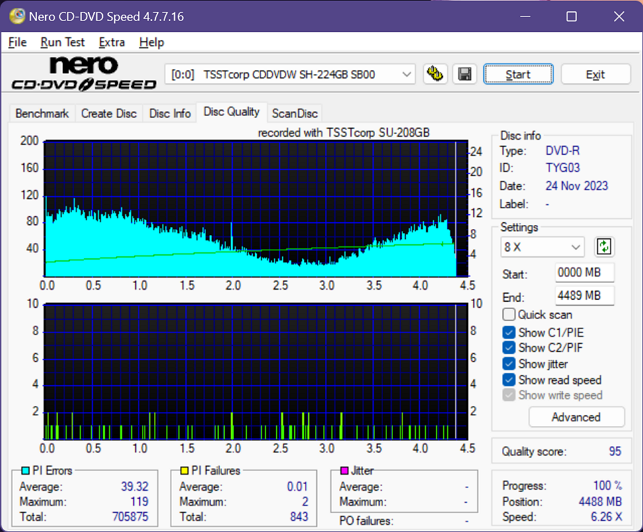
Task: Toggle the Quick scan checkbox
Action: tap(508, 315)
